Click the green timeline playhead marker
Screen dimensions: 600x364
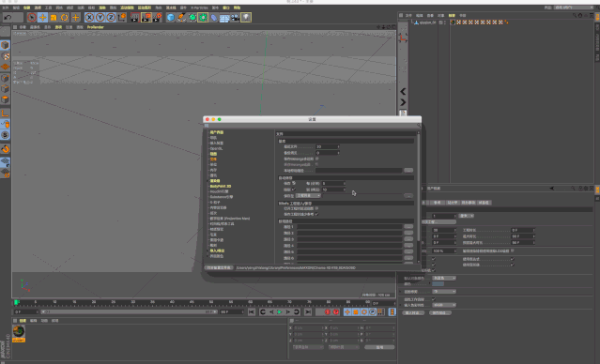(17, 302)
